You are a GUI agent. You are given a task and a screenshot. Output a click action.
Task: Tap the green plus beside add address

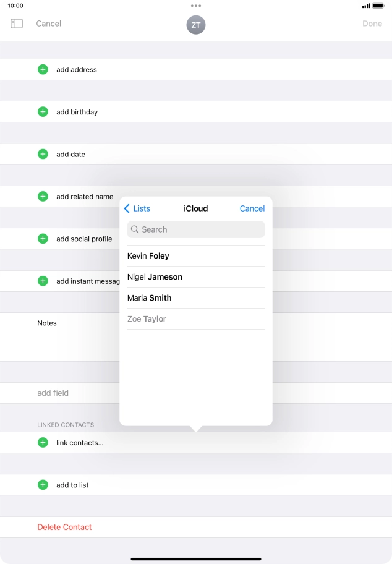[x=43, y=69]
